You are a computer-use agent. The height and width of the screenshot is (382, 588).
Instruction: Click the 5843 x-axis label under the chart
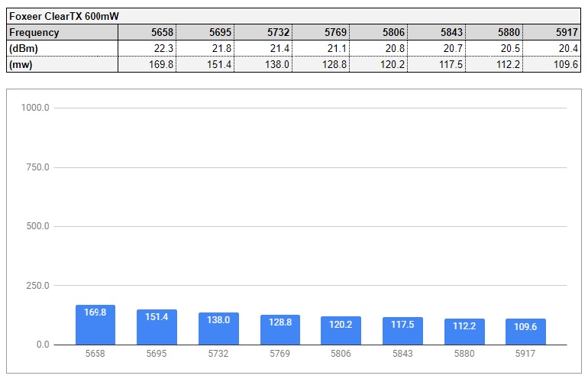(402, 354)
